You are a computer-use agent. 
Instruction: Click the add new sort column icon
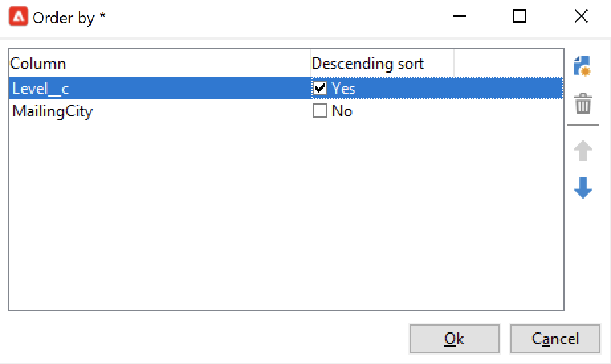coord(583,66)
